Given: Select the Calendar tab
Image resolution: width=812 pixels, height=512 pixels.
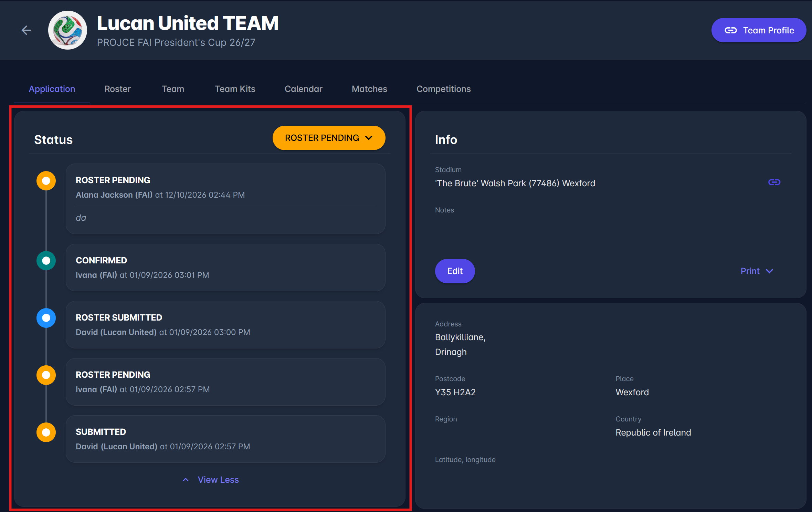Looking at the screenshot, I should (x=303, y=89).
